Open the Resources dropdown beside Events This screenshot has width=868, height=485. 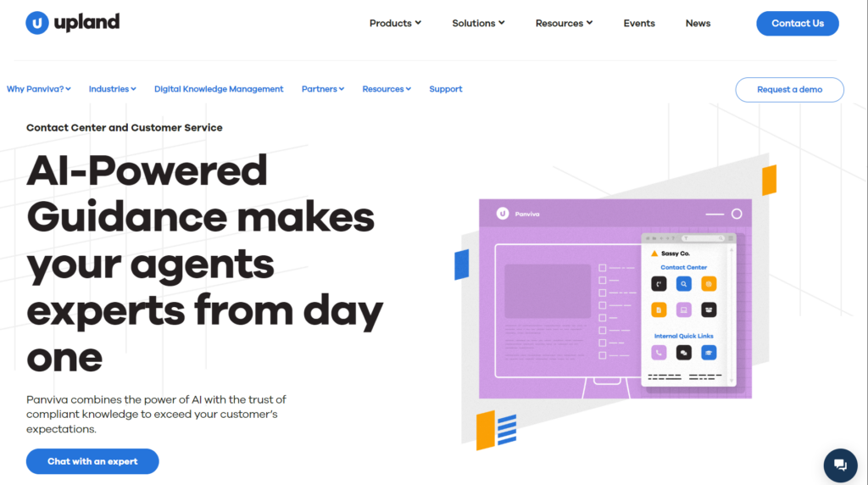pyautogui.click(x=564, y=23)
